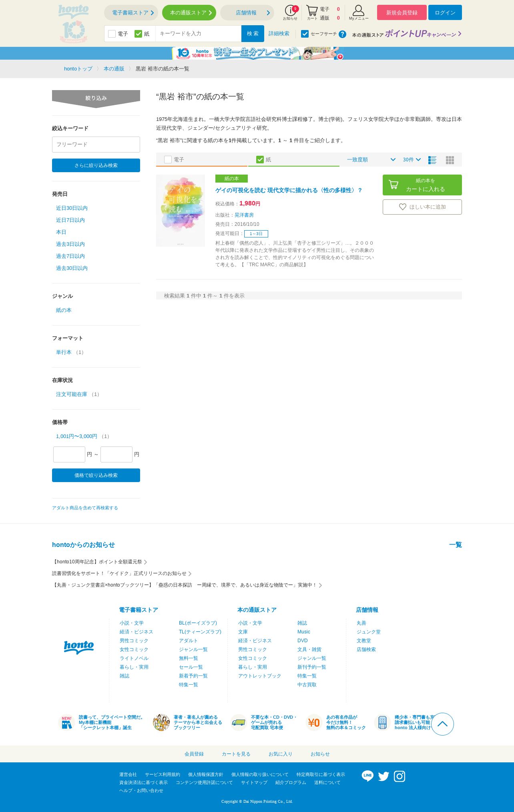Click the ブックツリー people illustration icon

coord(161,722)
